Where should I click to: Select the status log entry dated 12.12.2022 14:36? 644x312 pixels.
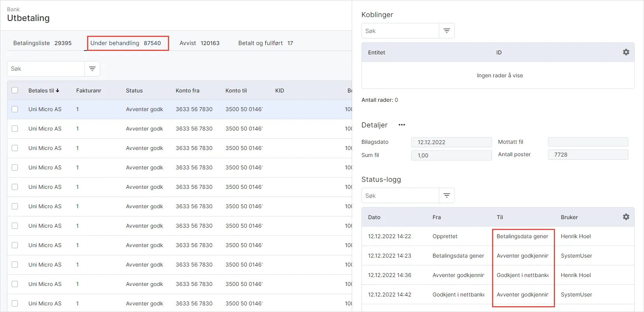(x=498, y=275)
